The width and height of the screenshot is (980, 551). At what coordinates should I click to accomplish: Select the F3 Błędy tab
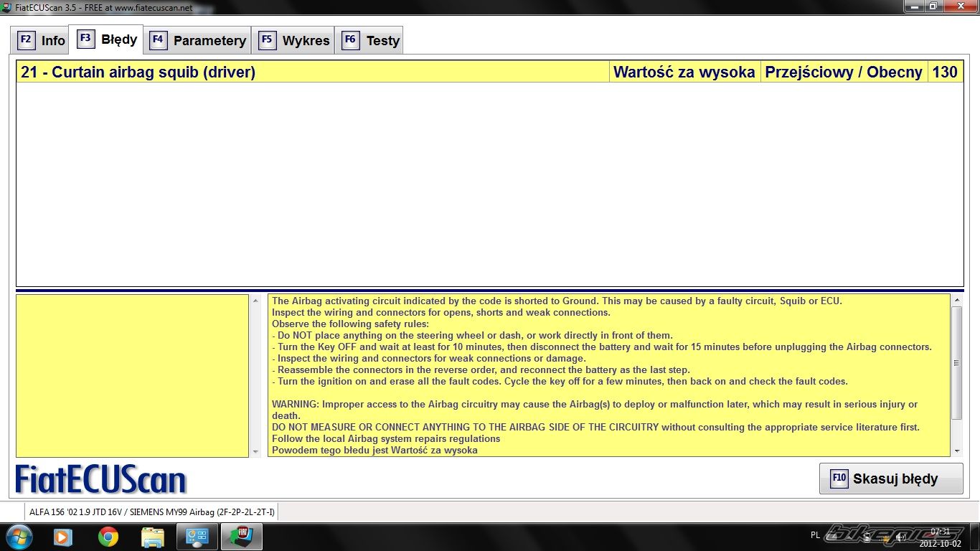tap(108, 39)
